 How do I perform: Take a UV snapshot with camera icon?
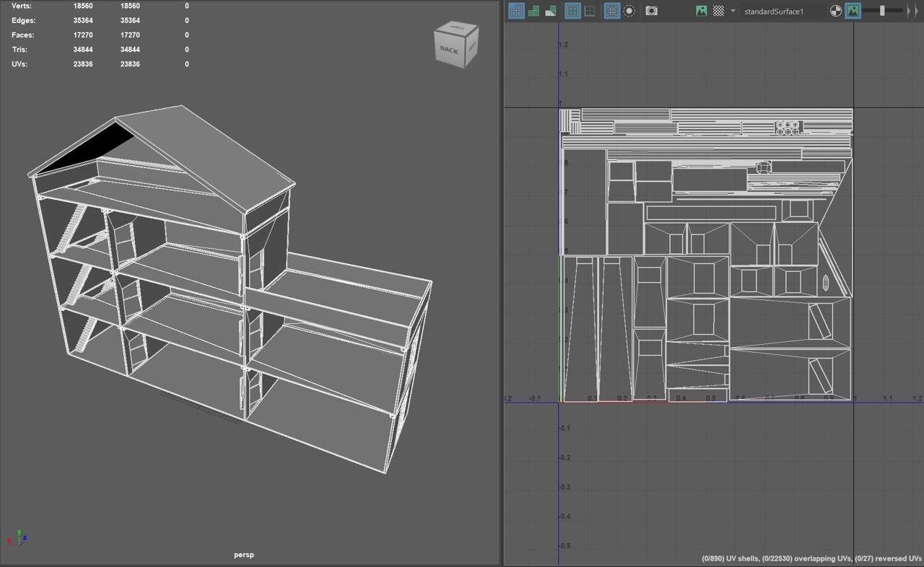pos(652,11)
